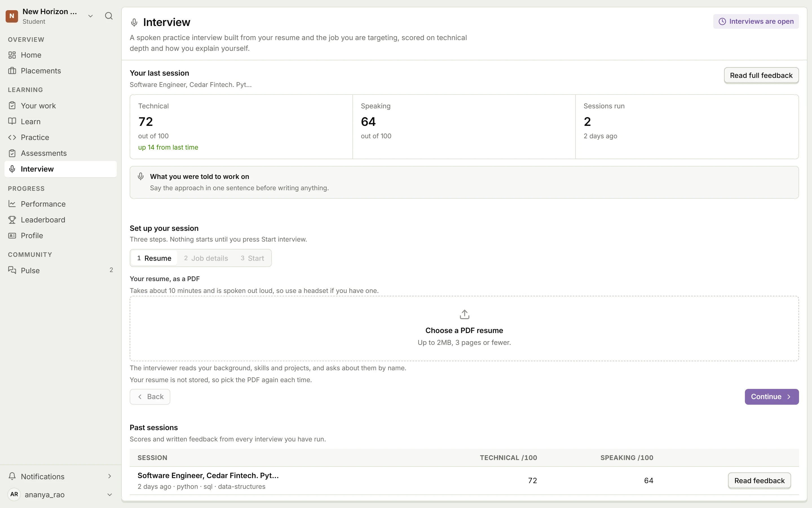Click the SPEAKING /100 column header
This screenshot has height=508, width=812.
627,457
